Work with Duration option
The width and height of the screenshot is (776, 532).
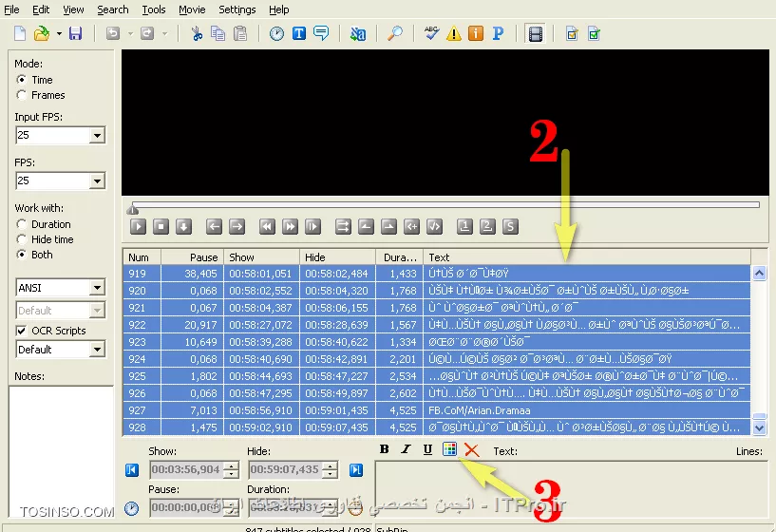[21, 224]
